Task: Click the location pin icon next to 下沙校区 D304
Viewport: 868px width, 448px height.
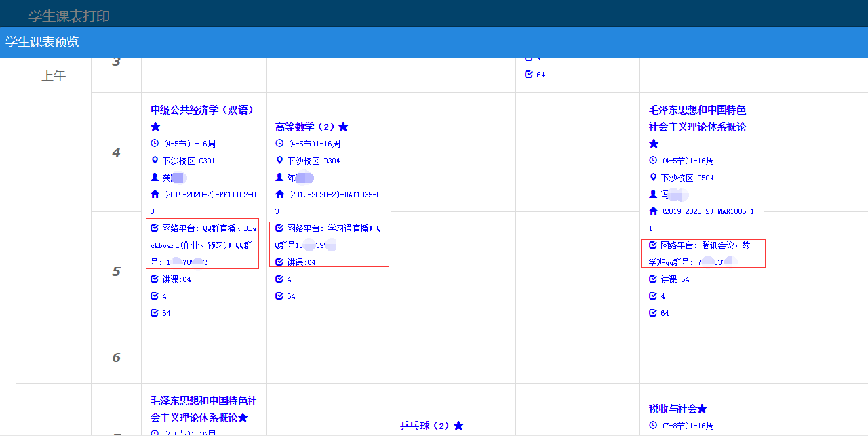Action: pyautogui.click(x=279, y=161)
